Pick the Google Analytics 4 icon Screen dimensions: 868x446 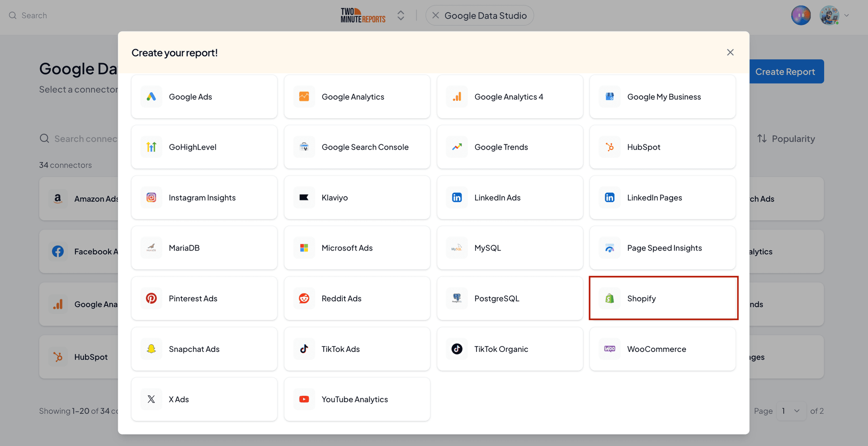(x=457, y=97)
